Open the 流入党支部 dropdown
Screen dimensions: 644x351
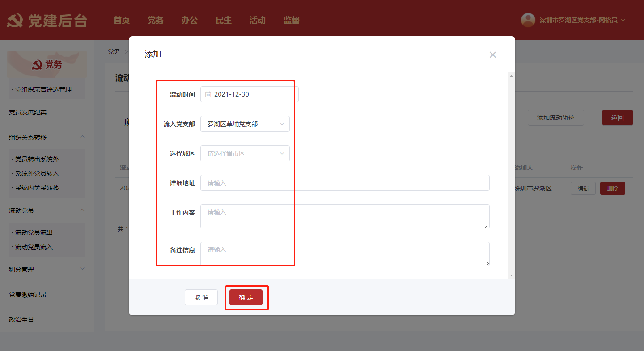tap(245, 124)
